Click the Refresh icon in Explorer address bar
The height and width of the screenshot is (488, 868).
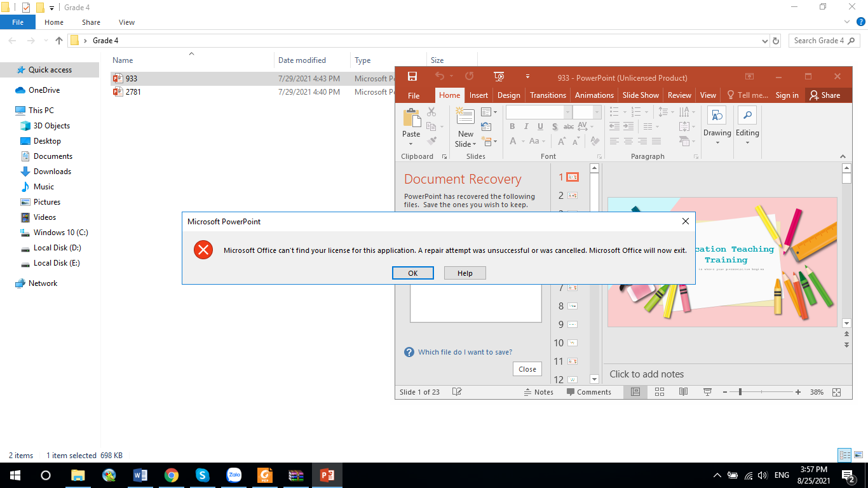click(x=776, y=41)
